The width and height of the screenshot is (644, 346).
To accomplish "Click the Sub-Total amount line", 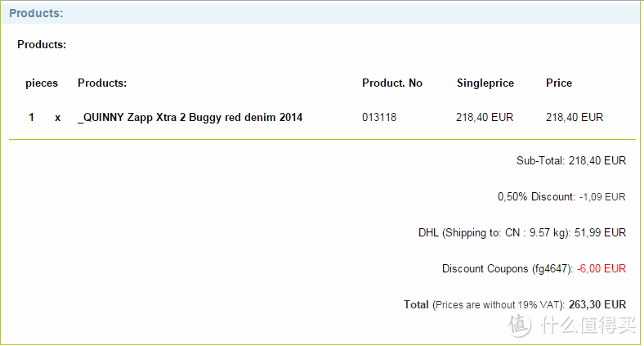I will 571,160.
